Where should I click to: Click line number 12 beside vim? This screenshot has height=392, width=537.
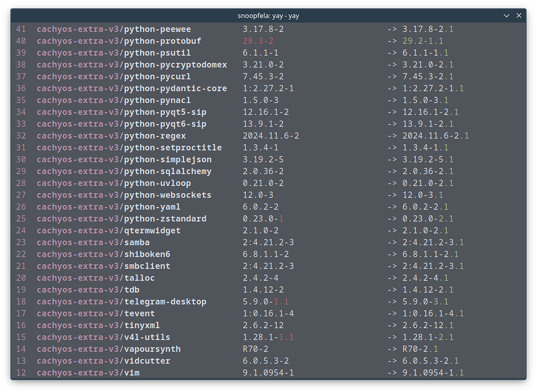[x=21, y=373]
